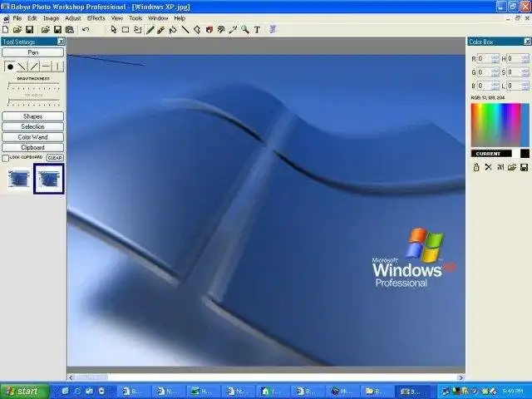Image resolution: width=532 pixels, height=399 pixels.
Task: Choose the horizontal line pen tip
Action: [x=46, y=66]
